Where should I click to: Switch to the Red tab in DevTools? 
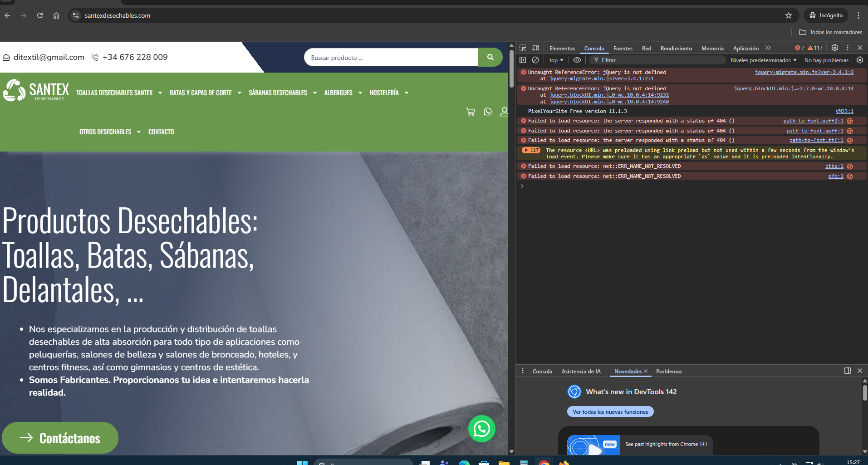pyautogui.click(x=646, y=49)
